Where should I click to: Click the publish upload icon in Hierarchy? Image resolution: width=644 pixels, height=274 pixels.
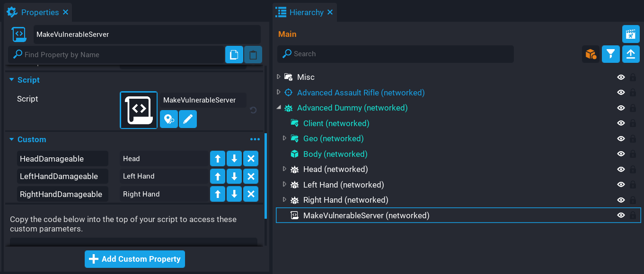[632, 54]
